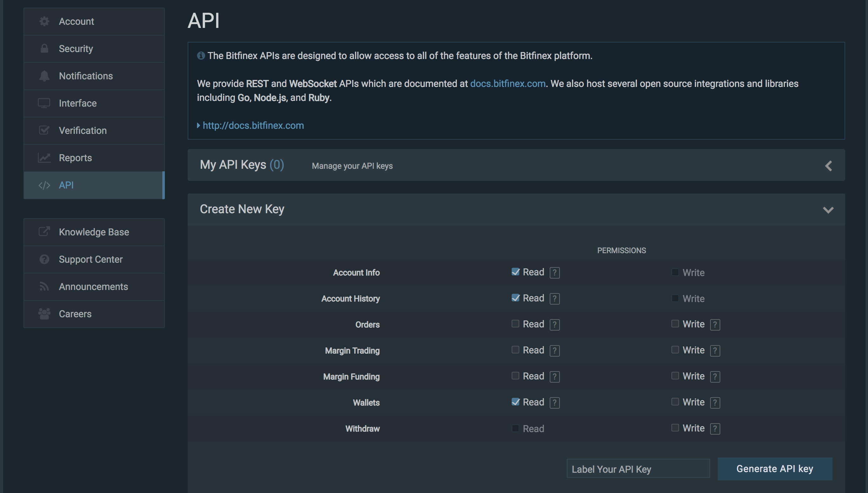Click the checkmark icon beside Verification
868x493 pixels.
pos(44,130)
